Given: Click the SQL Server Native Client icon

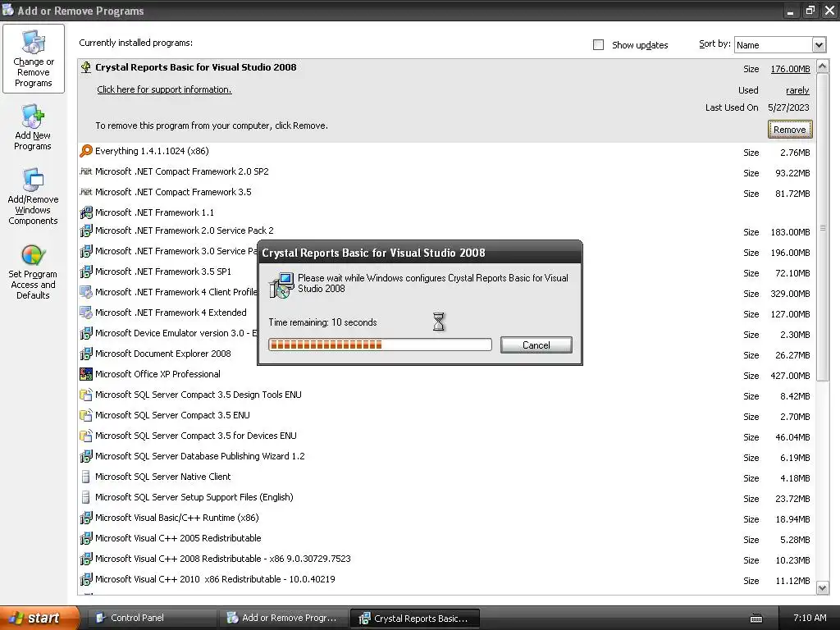Looking at the screenshot, I should (85, 477).
